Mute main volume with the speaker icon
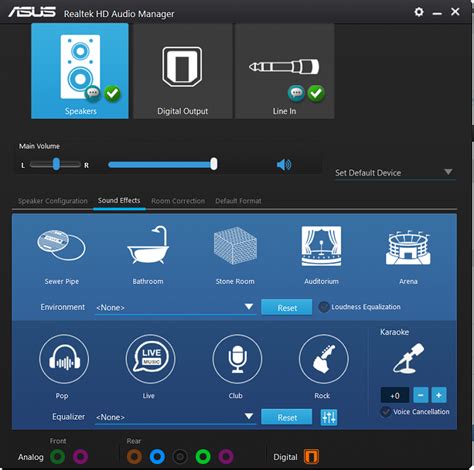474x470 pixels. point(284,165)
